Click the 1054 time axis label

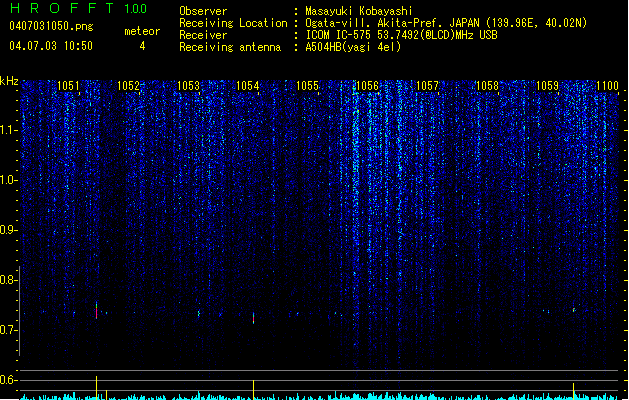click(248, 86)
